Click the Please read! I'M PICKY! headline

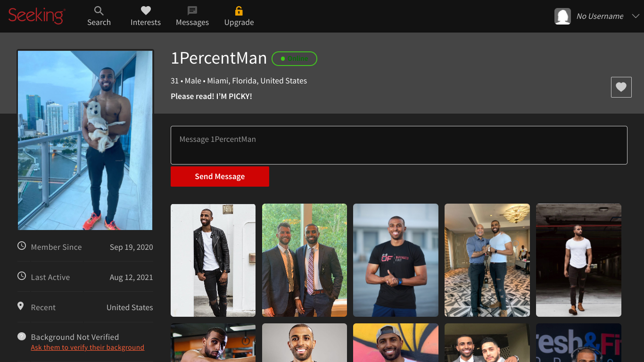211,96
